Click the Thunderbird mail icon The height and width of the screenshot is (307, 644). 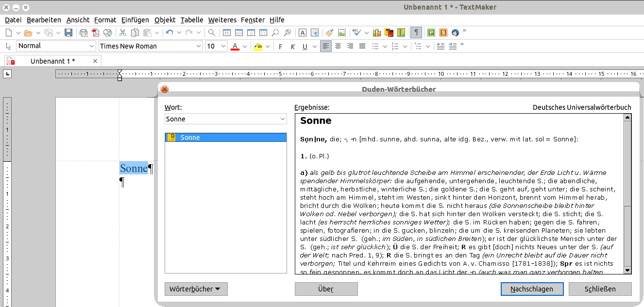coord(455,33)
